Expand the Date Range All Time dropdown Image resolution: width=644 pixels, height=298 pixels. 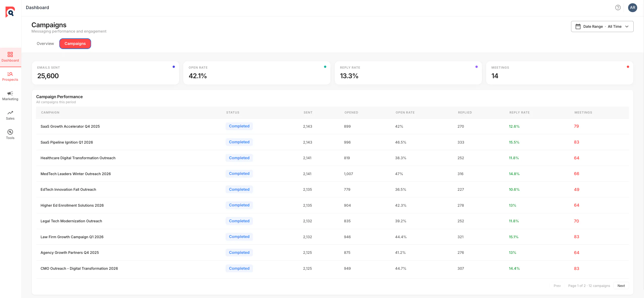pyautogui.click(x=602, y=26)
